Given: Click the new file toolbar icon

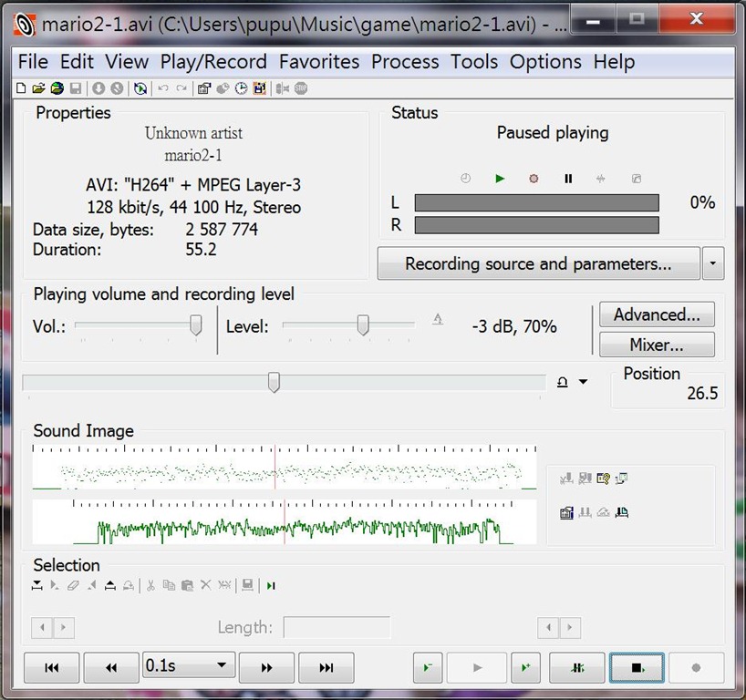Looking at the screenshot, I should (22, 88).
